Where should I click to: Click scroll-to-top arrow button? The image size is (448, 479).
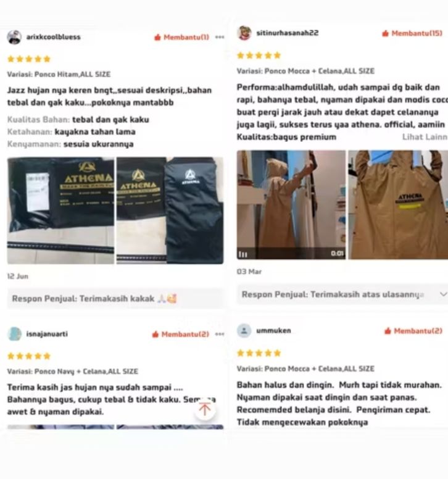[x=205, y=409]
